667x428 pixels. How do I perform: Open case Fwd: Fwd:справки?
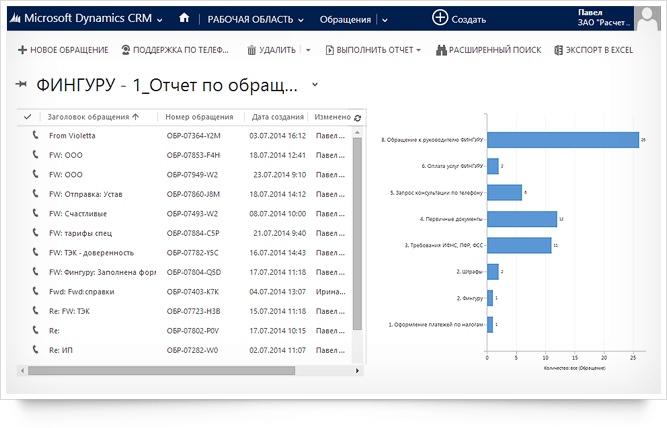pyautogui.click(x=81, y=292)
